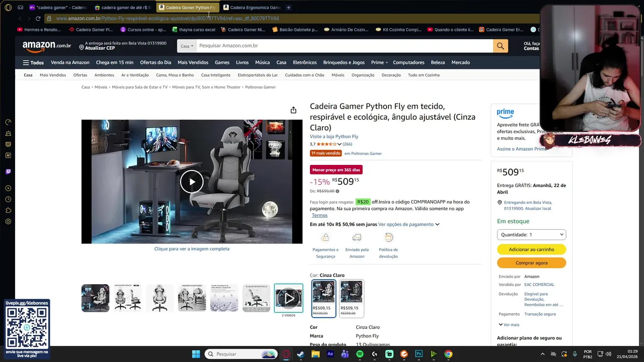Viewport: 644px width, 362px height.
Task: Click the Enviado pela Amazon truck icon
Action: (x=357, y=237)
